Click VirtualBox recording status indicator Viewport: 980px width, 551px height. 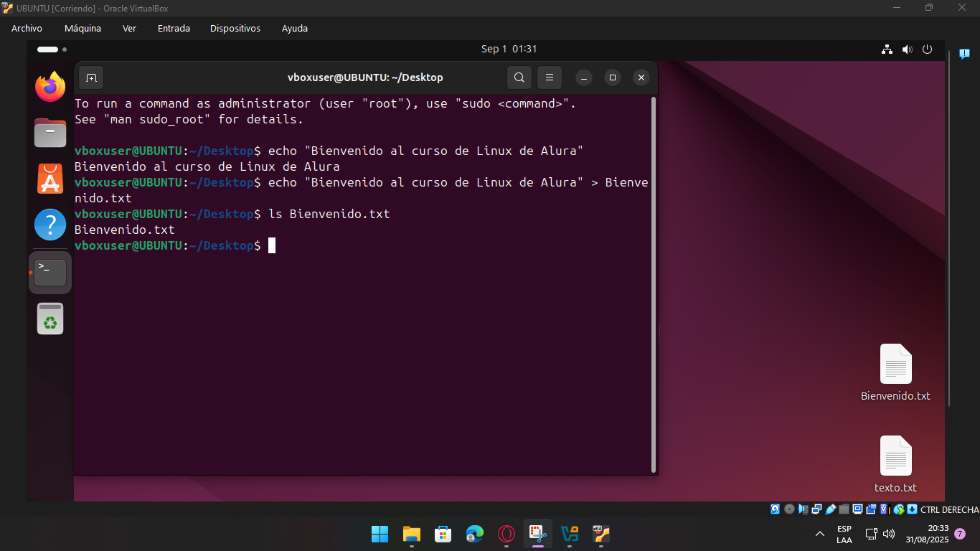coord(872,509)
